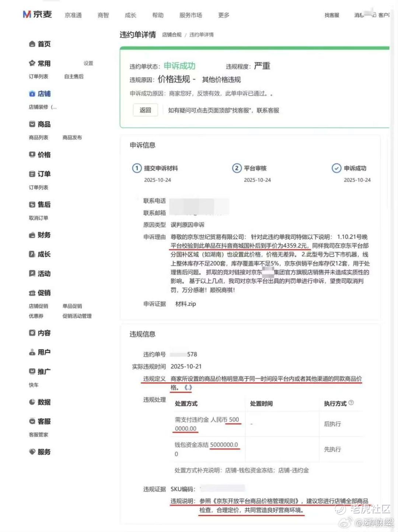Viewport: 398px width, 532px height.
Task: Click the 活动 sidebar icon
Action: click(x=32, y=273)
